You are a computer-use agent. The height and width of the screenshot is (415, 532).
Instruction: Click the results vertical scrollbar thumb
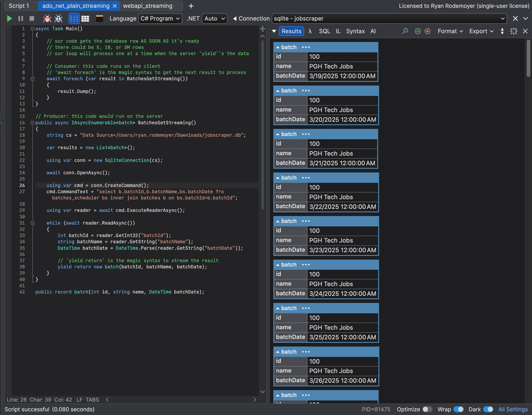(x=528, y=58)
